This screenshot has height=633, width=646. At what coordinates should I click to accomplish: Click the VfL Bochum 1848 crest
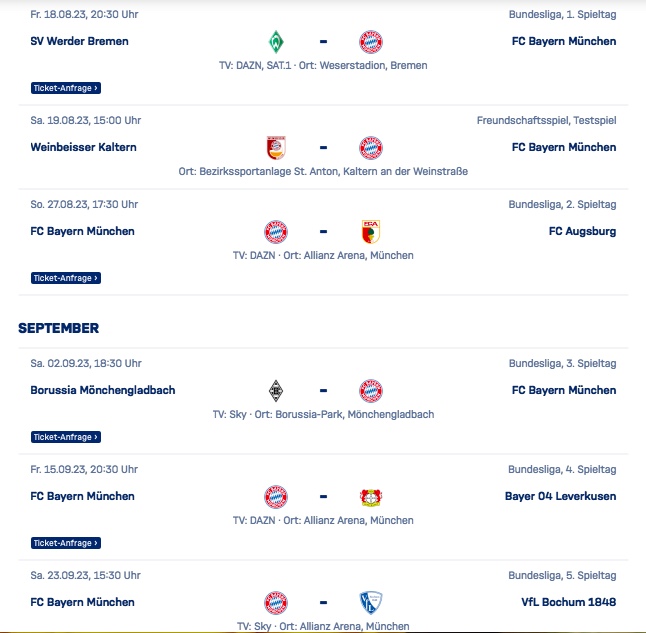pyautogui.click(x=370, y=603)
